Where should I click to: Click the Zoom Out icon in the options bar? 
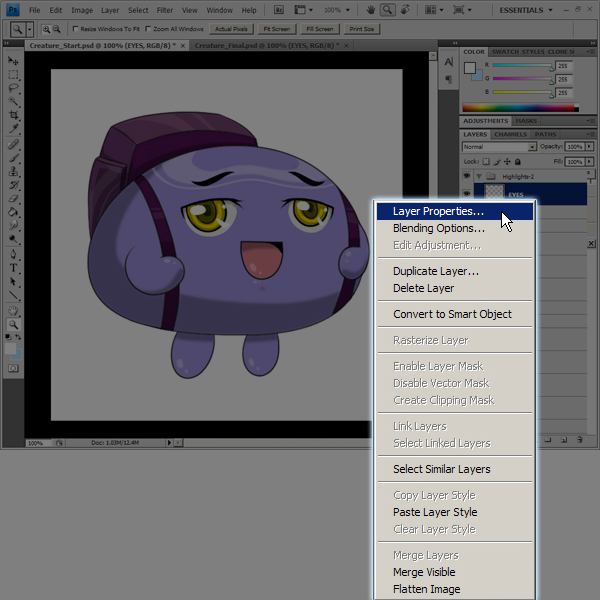point(56,29)
